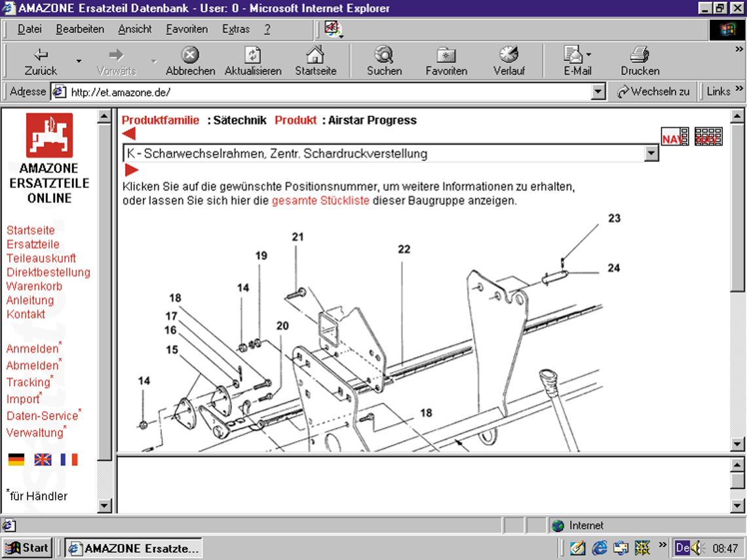Click position number 22 in diagram
Viewport: 747px width, 560px height.
click(404, 249)
